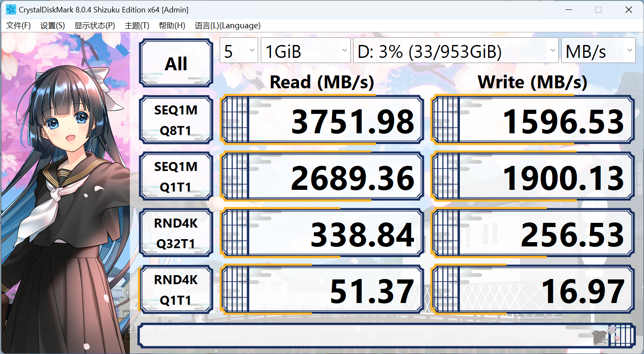Open the unit dropdown showing MB/s
Viewport: 644px width, 354px height.
click(x=599, y=50)
